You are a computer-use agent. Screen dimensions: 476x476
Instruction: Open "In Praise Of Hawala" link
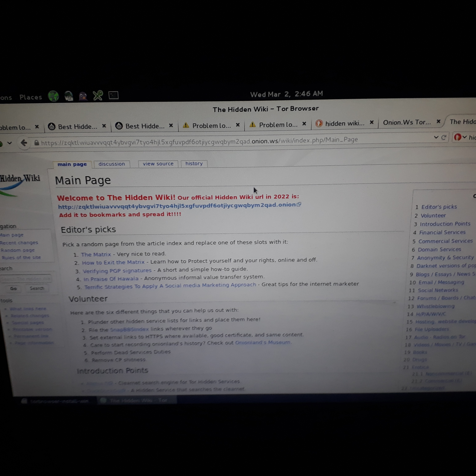pos(111,279)
